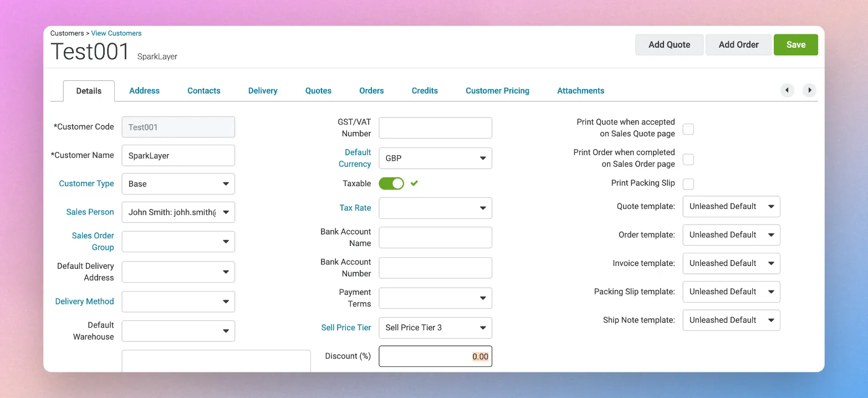This screenshot has width=868, height=398.
Task: Click the Add Quote button
Action: click(670, 45)
